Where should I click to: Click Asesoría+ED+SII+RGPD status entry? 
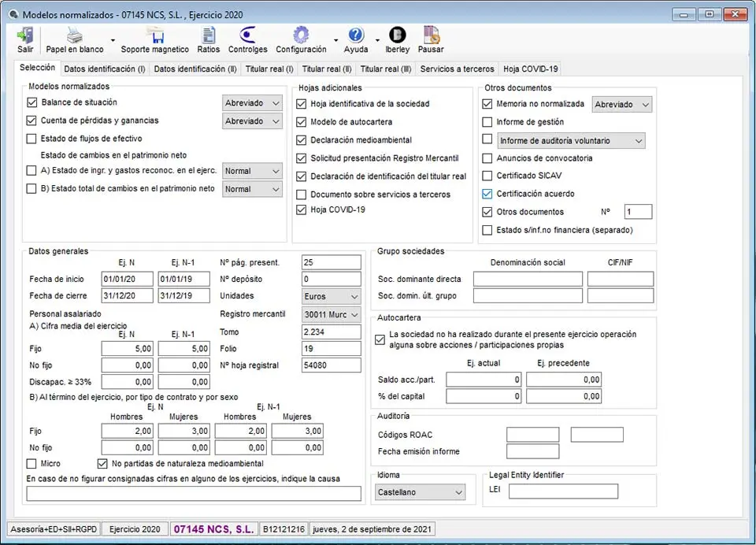[x=54, y=529]
